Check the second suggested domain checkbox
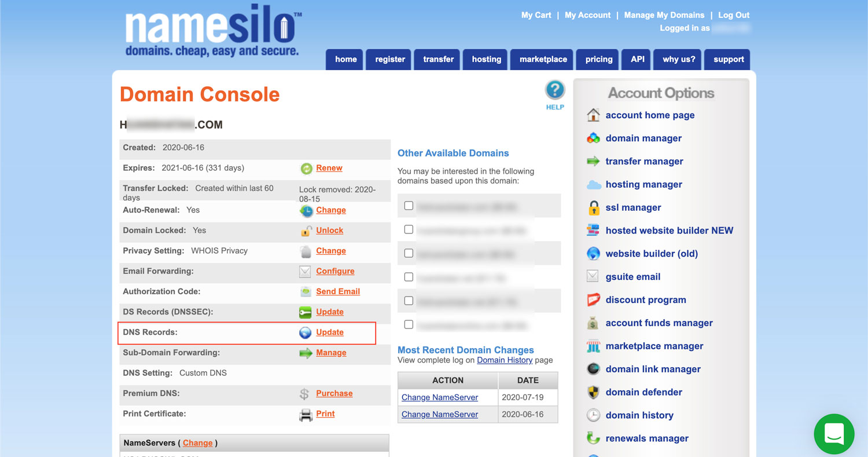The image size is (868, 457). pyautogui.click(x=409, y=229)
